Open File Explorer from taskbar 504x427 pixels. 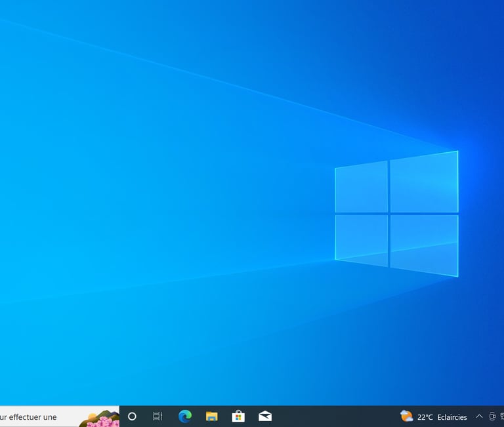pos(211,417)
